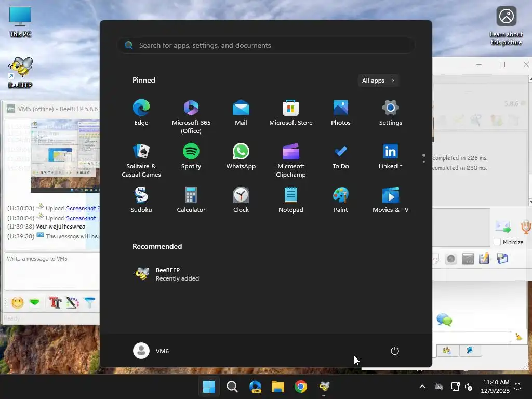Go to next page of pinned apps
This screenshot has height=399, width=532.
tap(424, 162)
